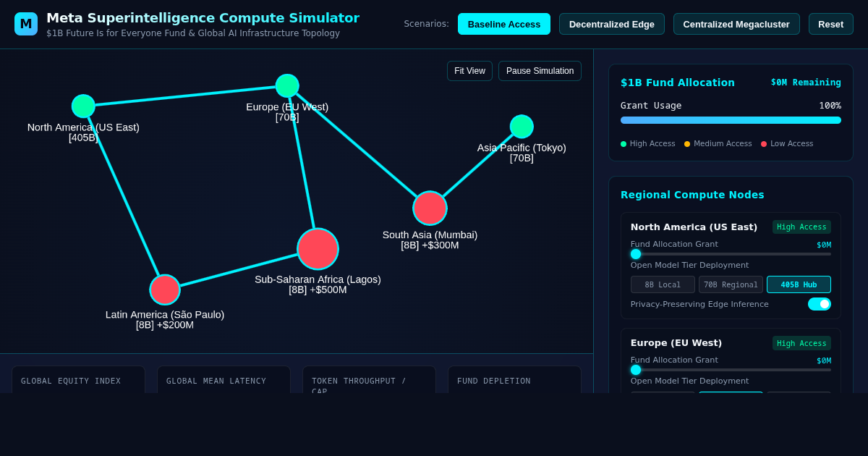This screenshot has width=868, height=456.
Task: Select the Europe (EU West) network node
Action: coord(287,85)
